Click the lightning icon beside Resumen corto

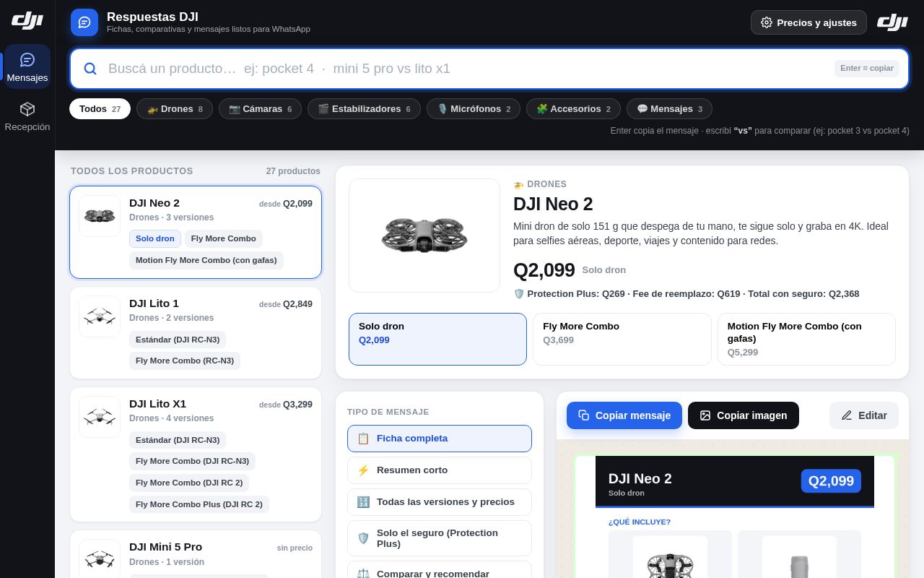pyautogui.click(x=363, y=470)
